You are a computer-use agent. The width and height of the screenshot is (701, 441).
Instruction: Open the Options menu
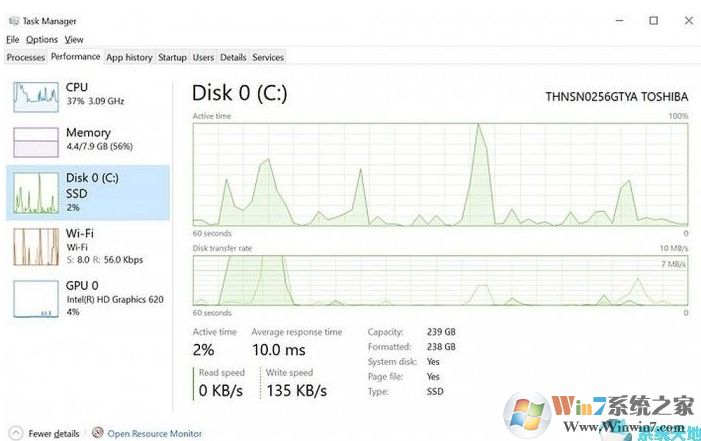point(42,40)
